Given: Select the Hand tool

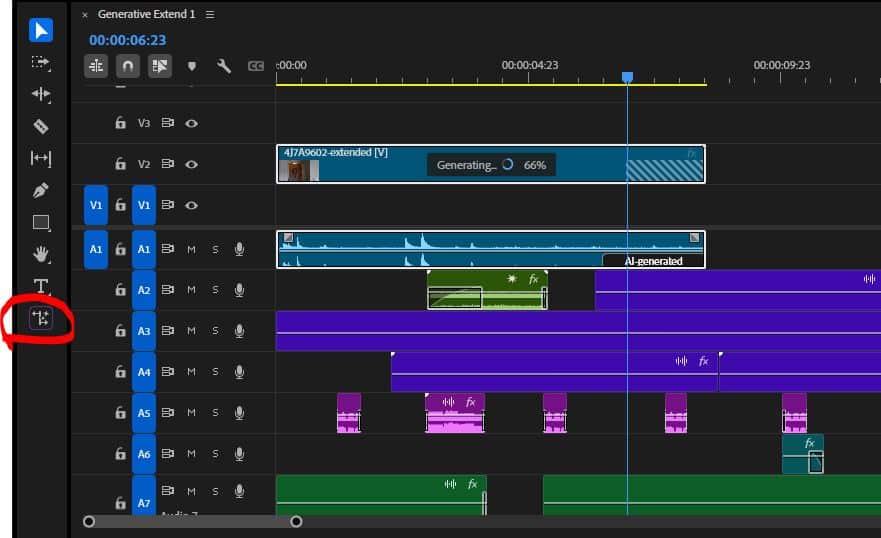Looking at the screenshot, I should click(x=40, y=254).
